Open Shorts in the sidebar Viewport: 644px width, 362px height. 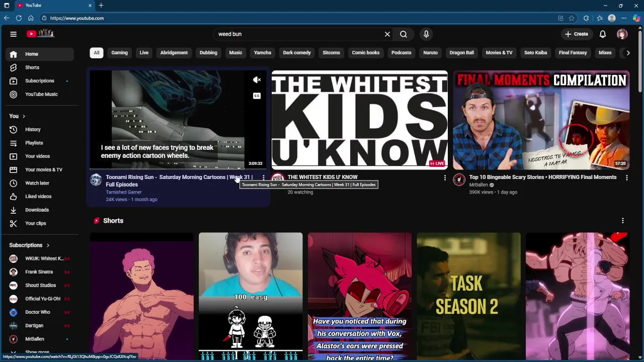40,67
